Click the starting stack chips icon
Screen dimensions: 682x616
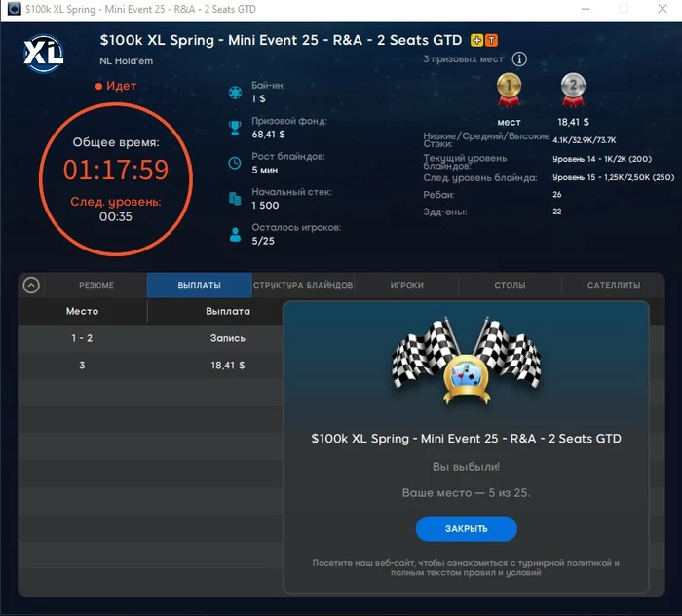point(235,199)
